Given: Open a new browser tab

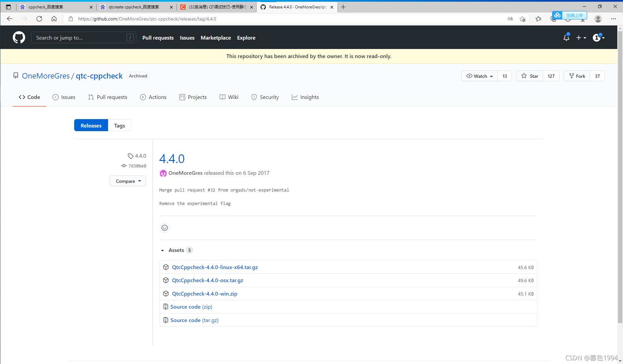Looking at the screenshot, I should (x=343, y=7).
